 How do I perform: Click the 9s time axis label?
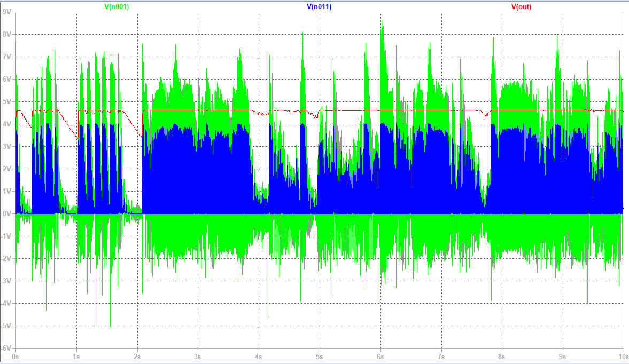[563, 355]
